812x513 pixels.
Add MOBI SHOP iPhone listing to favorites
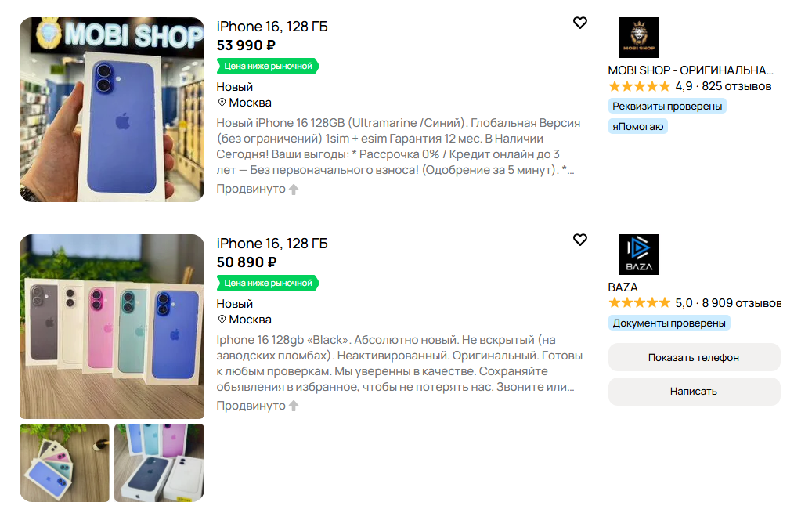point(580,23)
